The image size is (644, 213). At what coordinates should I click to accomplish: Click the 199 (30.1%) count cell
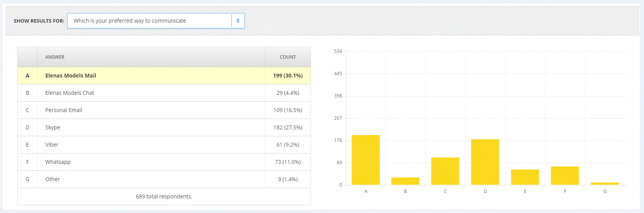[x=288, y=76]
